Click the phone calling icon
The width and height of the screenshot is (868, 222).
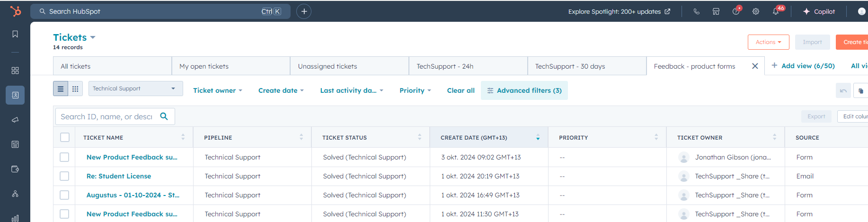coord(696,11)
